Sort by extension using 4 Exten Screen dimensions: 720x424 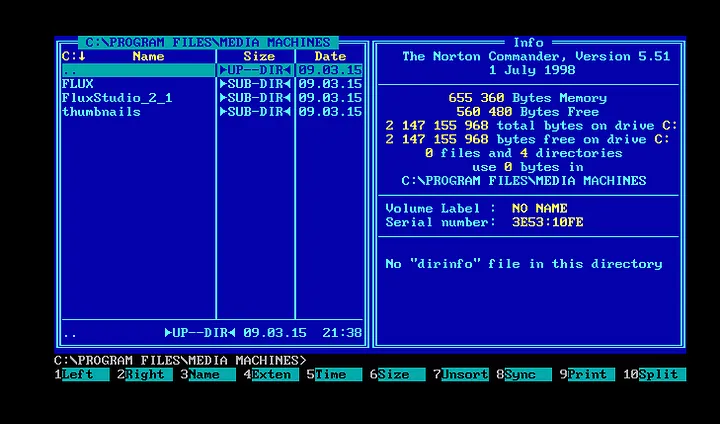(x=271, y=374)
